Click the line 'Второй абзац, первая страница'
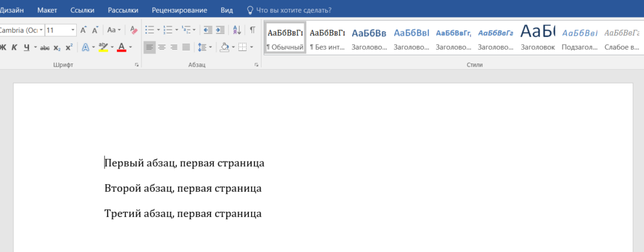 [183, 189]
